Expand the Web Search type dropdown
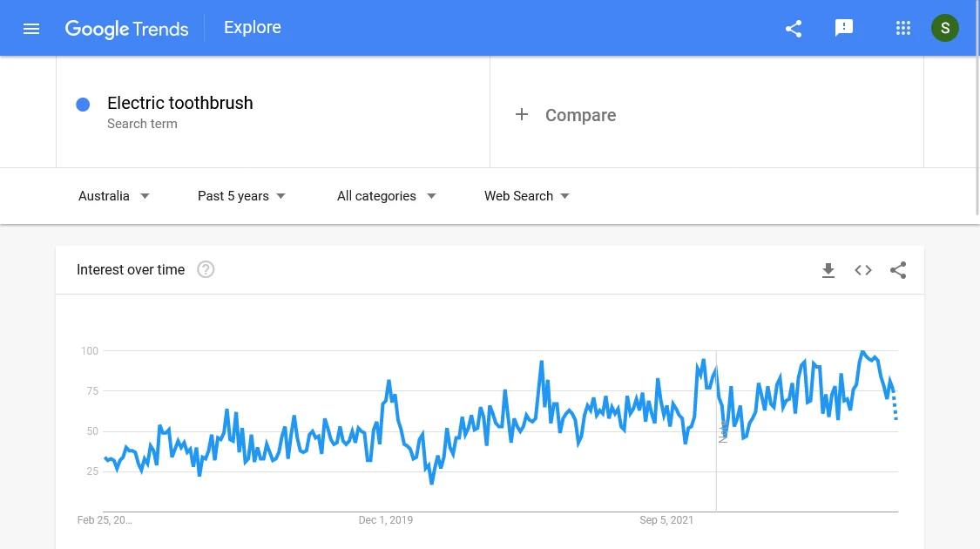The image size is (980, 549). tap(527, 196)
